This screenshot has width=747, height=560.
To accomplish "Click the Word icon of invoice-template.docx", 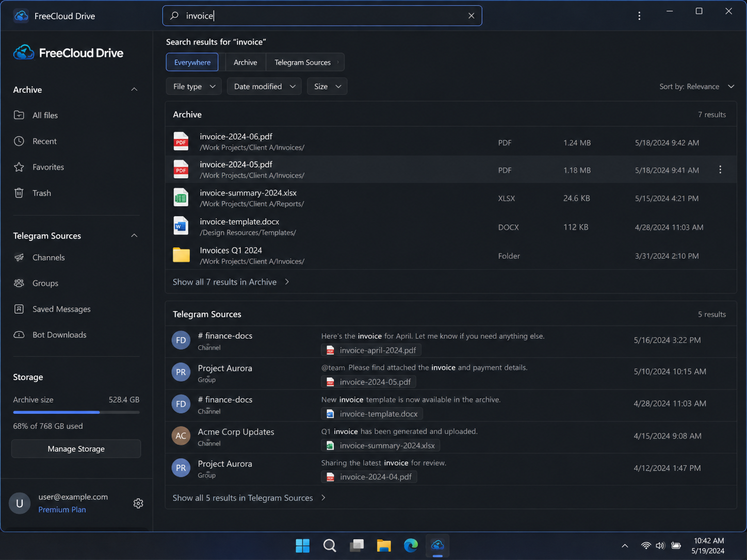I will [181, 226].
